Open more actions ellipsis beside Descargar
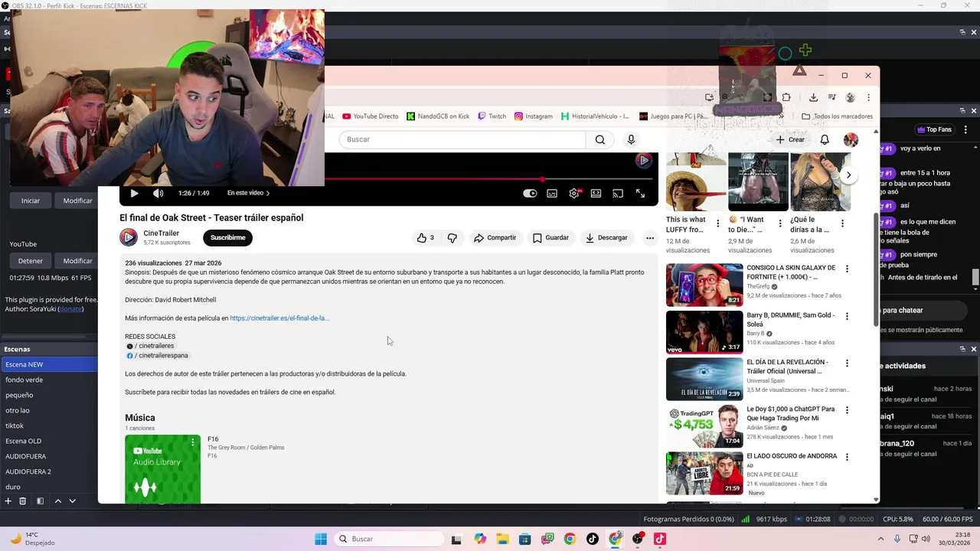 click(x=649, y=238)
